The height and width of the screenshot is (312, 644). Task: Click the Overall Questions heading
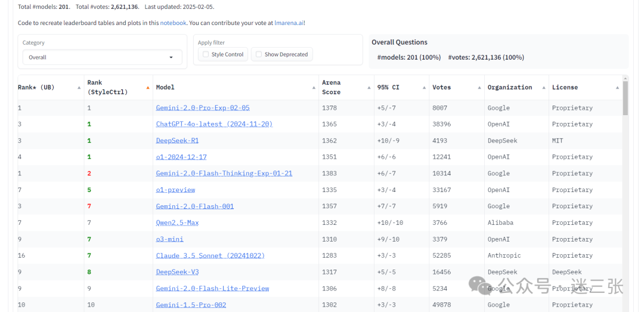coord(399,42)
